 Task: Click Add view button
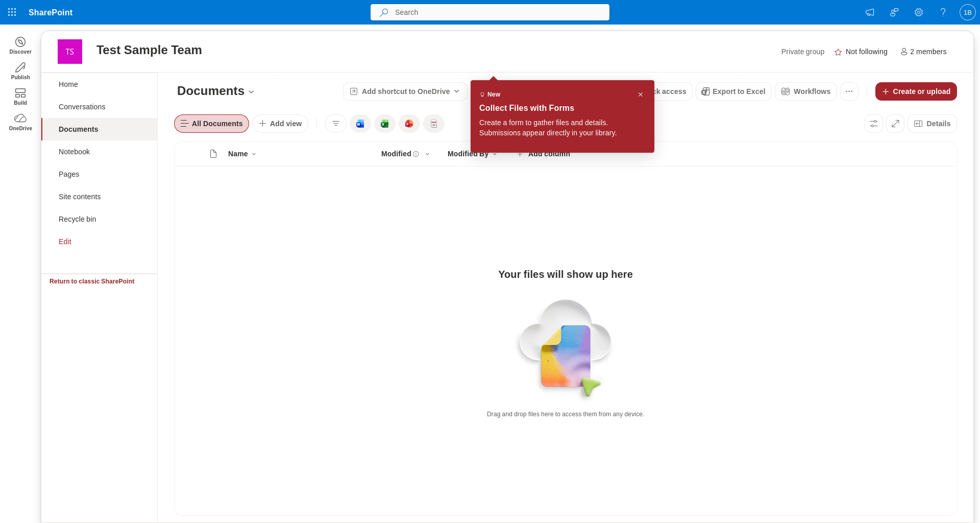pos(280,124)
